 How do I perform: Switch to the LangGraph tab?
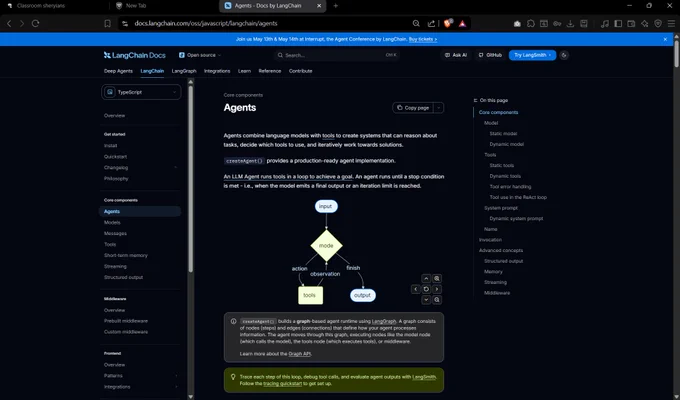184,71
